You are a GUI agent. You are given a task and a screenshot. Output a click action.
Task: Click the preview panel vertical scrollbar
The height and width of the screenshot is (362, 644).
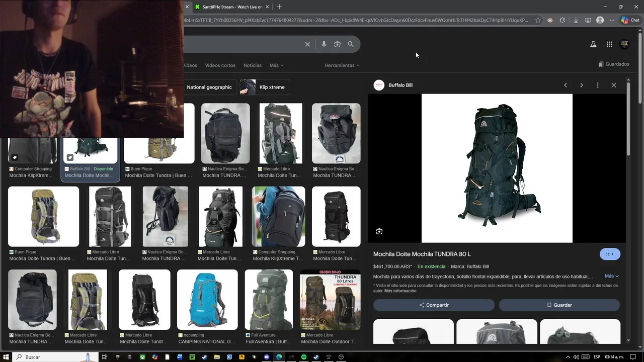628,119
